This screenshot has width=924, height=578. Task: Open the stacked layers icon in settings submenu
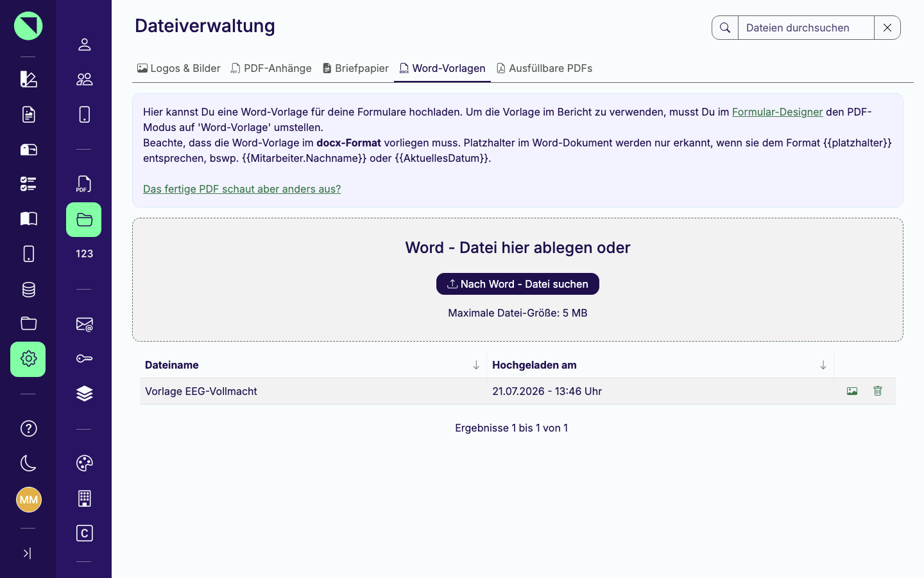[84, 394]
